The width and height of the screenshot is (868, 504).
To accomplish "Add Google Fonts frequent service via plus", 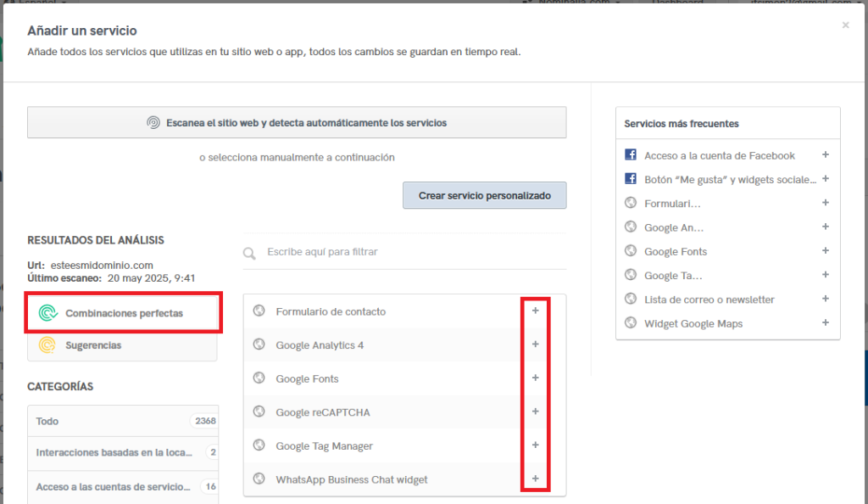I will [x=826, y=251].
